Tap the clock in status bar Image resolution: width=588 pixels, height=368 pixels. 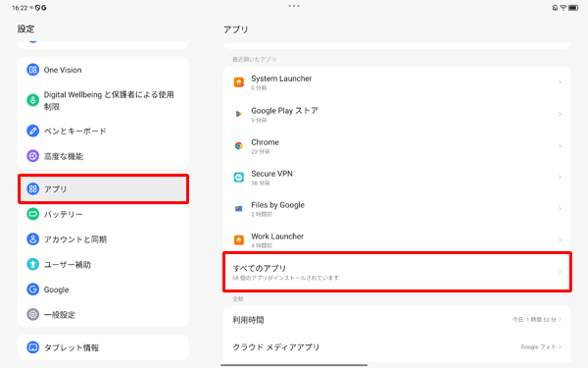click(20, 8)
